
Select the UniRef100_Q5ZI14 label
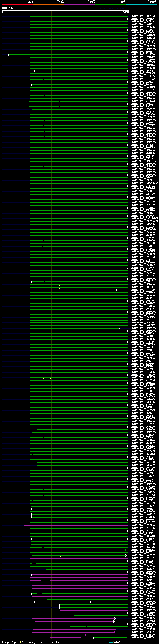tap(143, 156)
